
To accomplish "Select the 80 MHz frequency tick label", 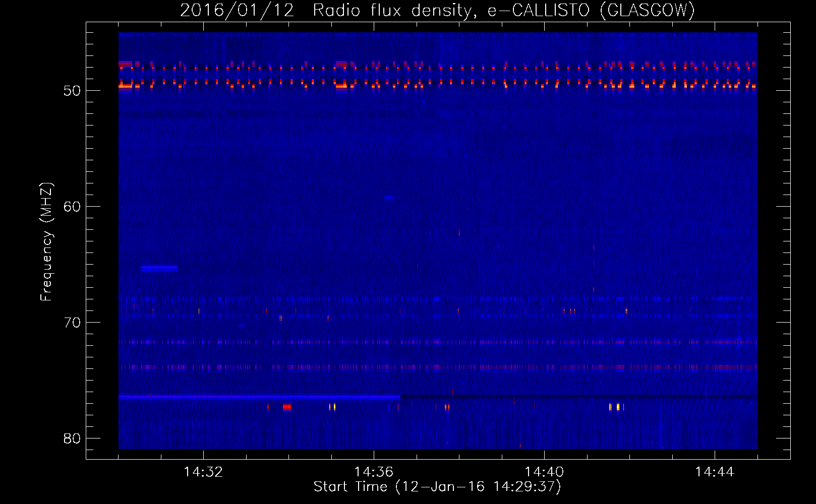I will [72, 438].
